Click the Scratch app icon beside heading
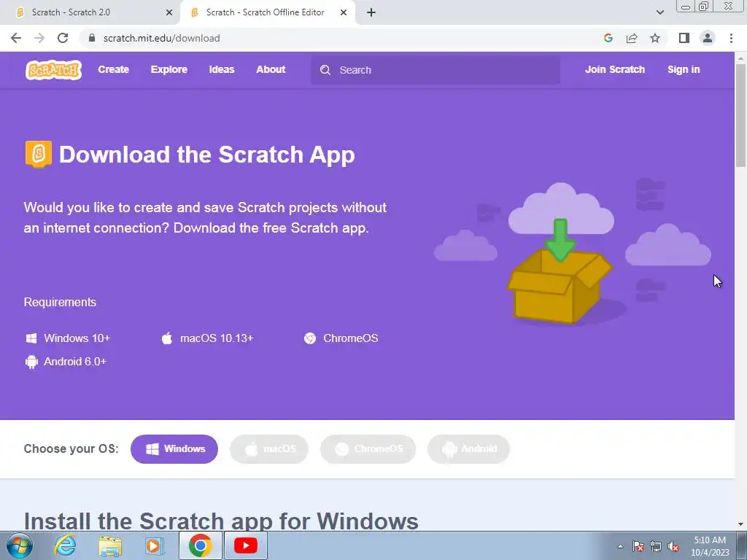The height and width of the screenshot is (560, 747). [38, 155]
